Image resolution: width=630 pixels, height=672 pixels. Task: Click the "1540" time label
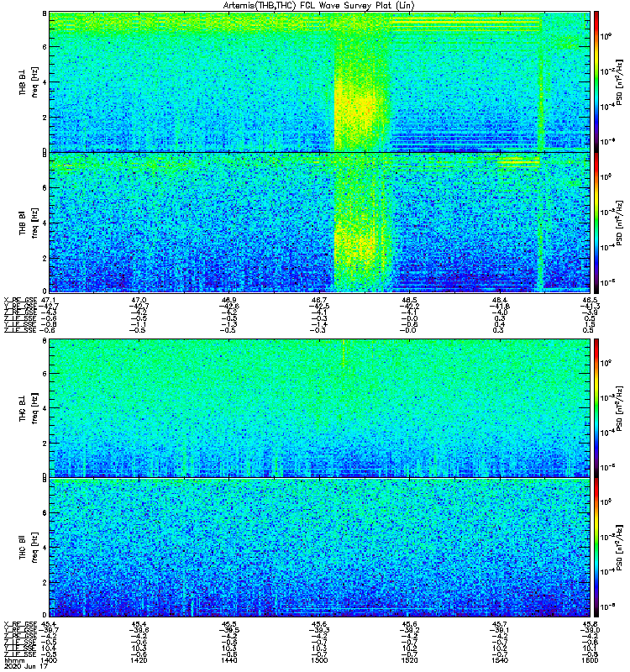pos(500,660)
